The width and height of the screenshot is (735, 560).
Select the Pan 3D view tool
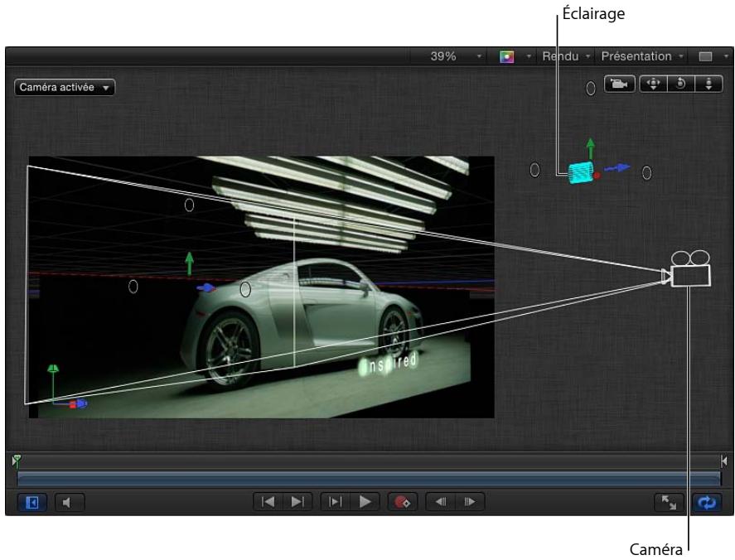point(654,84)
